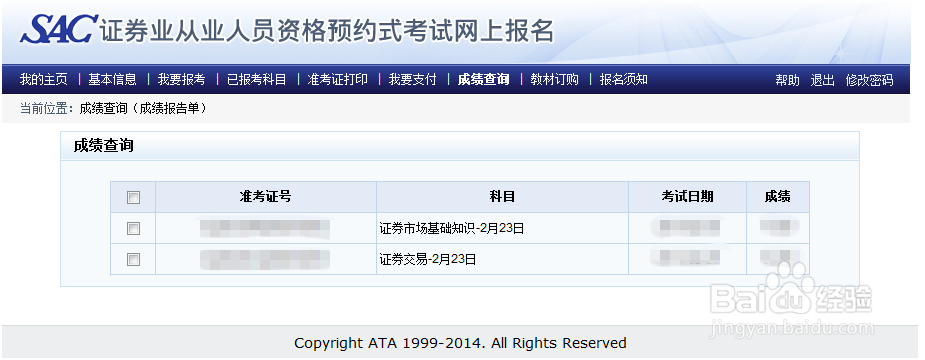Screen dimensions: 925x360
Task: Open 教材订购 page
Action: pyautogui.click(x=554, y=80)
